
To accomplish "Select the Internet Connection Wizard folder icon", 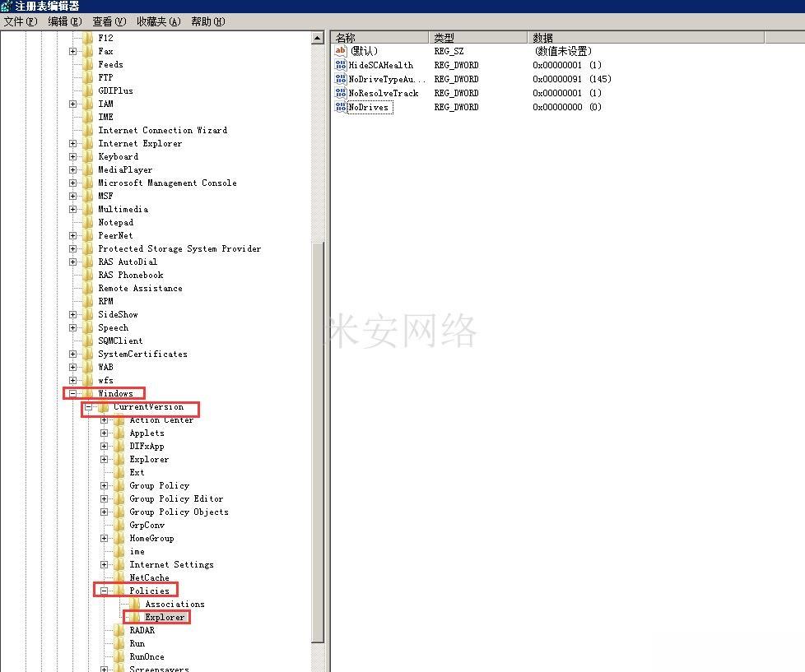I will pos(88,130).
